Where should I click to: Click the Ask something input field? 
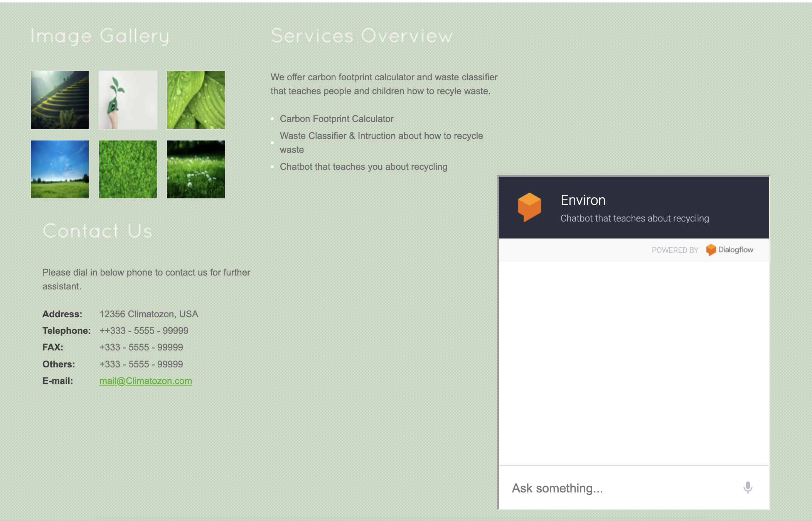click(x=617, y=488)
